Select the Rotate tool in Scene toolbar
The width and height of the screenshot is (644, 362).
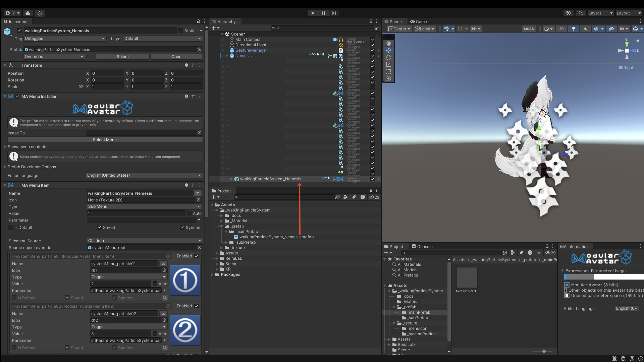(389, 57)
